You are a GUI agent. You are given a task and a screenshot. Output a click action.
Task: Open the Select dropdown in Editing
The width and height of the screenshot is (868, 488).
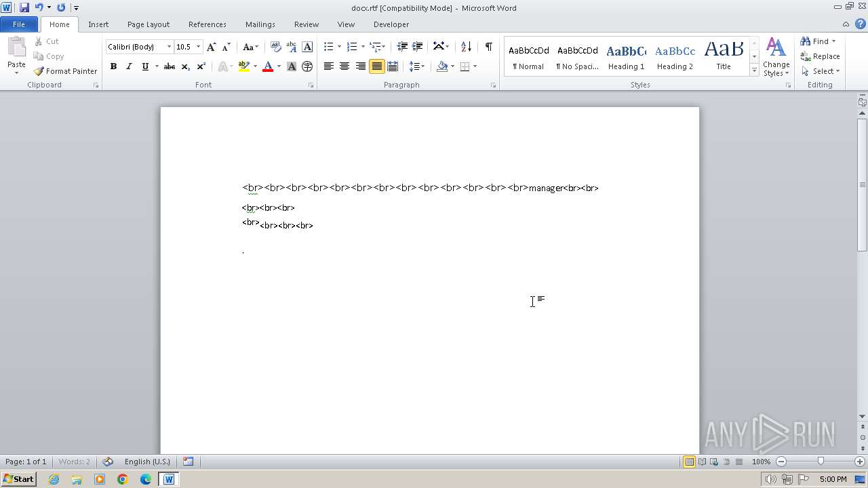(821, 71)
